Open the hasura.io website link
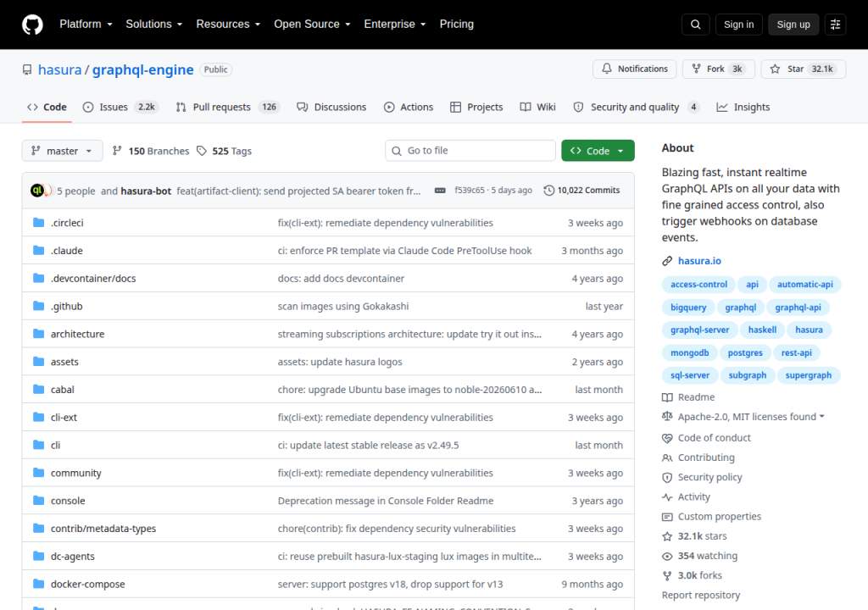This screenshot has width=868, height=610. click(x=699, y=261)
